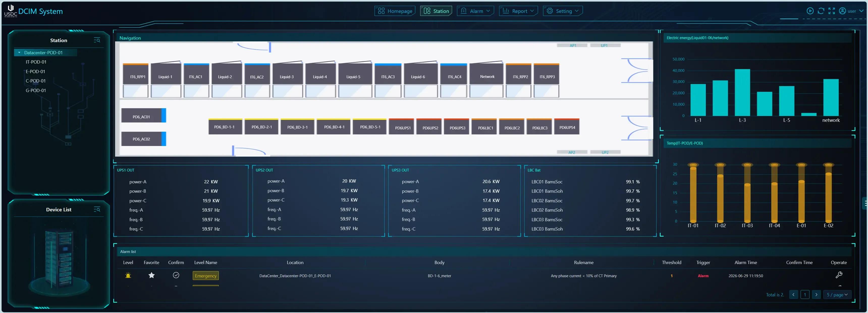Click the USDC DCIM System logo

click(33, 11)
